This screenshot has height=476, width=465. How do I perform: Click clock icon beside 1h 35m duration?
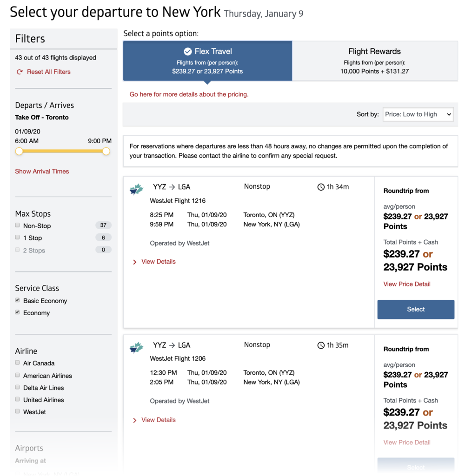(x=321, y=345)
